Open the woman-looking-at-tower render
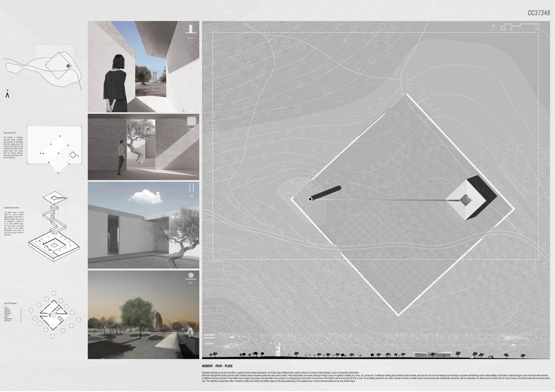This screenshot has height=392, width=555. 143,67
